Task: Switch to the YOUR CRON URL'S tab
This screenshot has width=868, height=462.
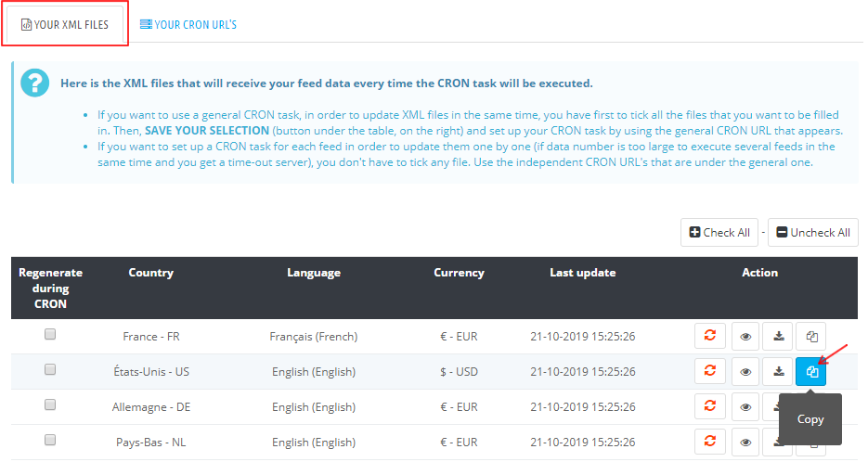Action: coord(188,25)
